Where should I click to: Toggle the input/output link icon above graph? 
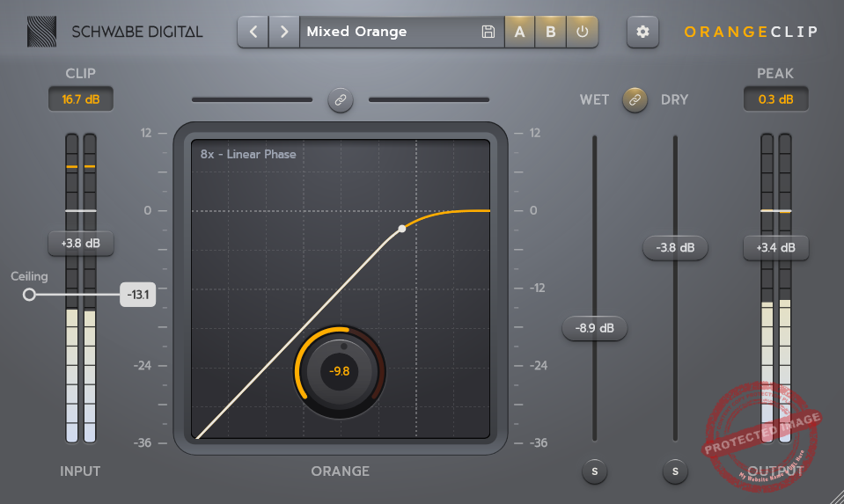(x=341, y=100)
